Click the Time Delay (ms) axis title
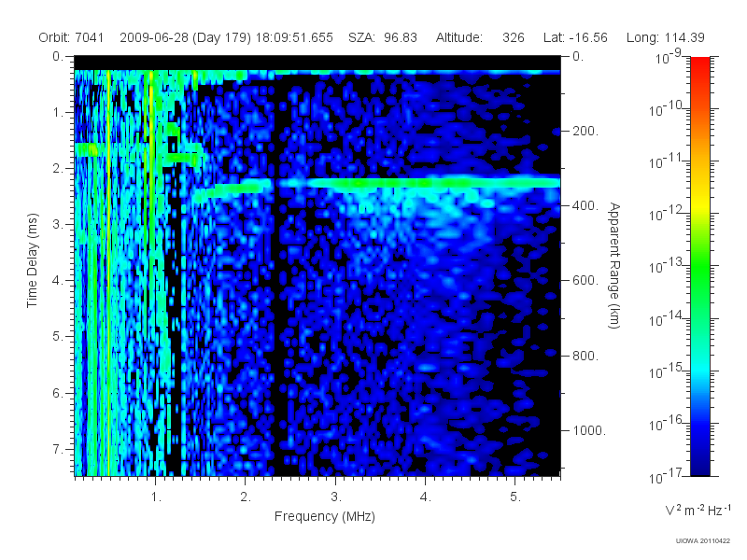This screenshot has height=560, width=747. coord(32,260)
